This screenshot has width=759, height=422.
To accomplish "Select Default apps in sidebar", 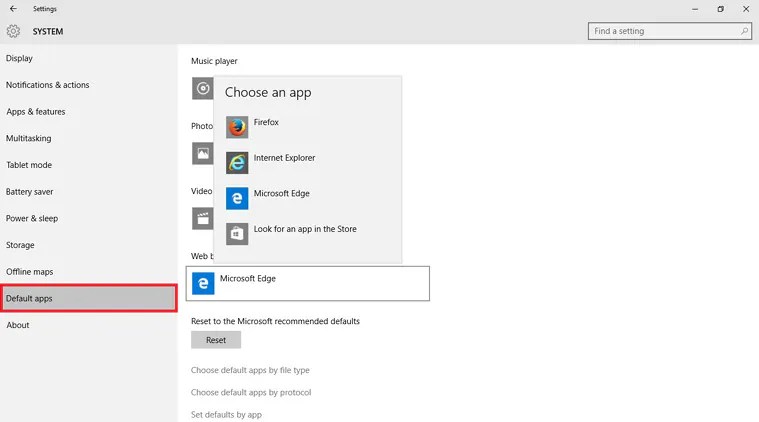I will pyautogui.click(x=89, y=298).
